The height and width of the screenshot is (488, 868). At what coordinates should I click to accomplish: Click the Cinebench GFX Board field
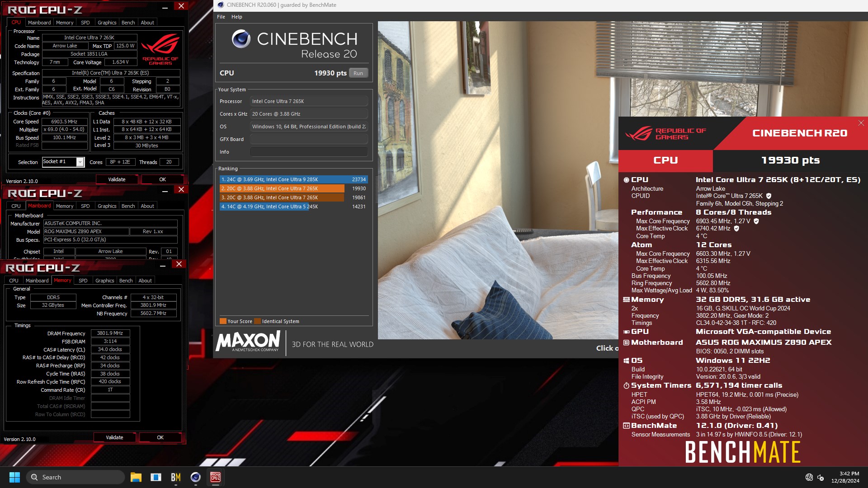pyautogui.click(x=309, y=139)
